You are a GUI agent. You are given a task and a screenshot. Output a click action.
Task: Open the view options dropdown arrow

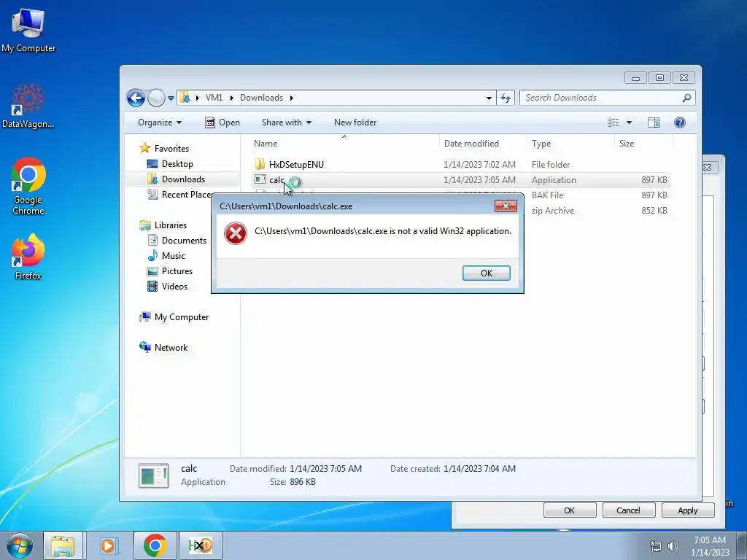(629, 122)
